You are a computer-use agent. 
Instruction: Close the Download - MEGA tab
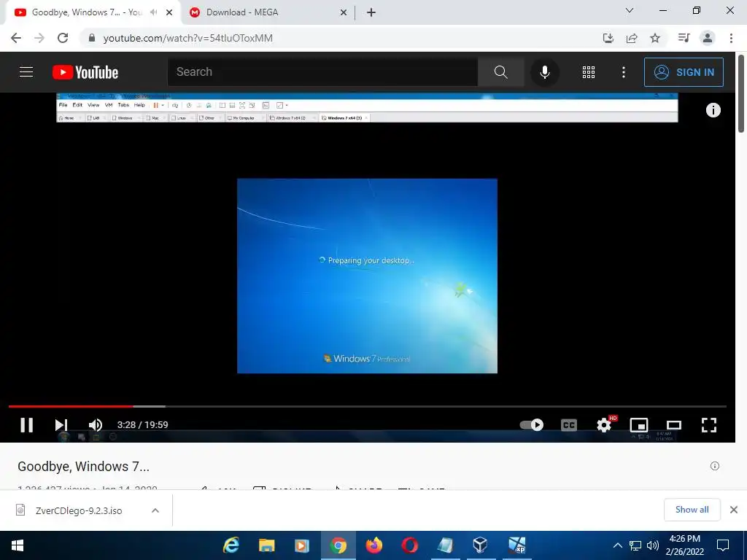[x=344, y=13]
